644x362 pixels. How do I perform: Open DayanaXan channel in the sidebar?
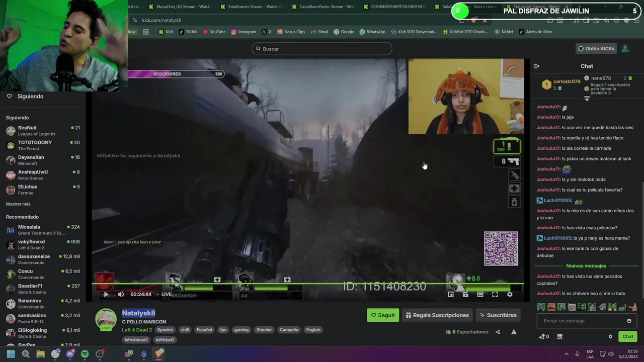[43, 160]
